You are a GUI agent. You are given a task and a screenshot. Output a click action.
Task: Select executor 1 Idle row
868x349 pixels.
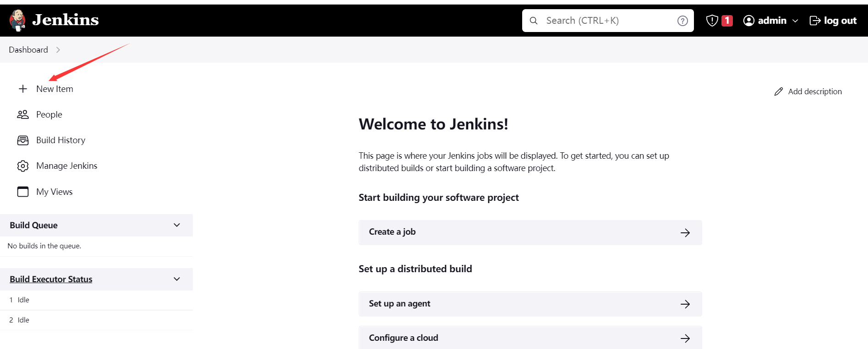click(x=96, y=300)
